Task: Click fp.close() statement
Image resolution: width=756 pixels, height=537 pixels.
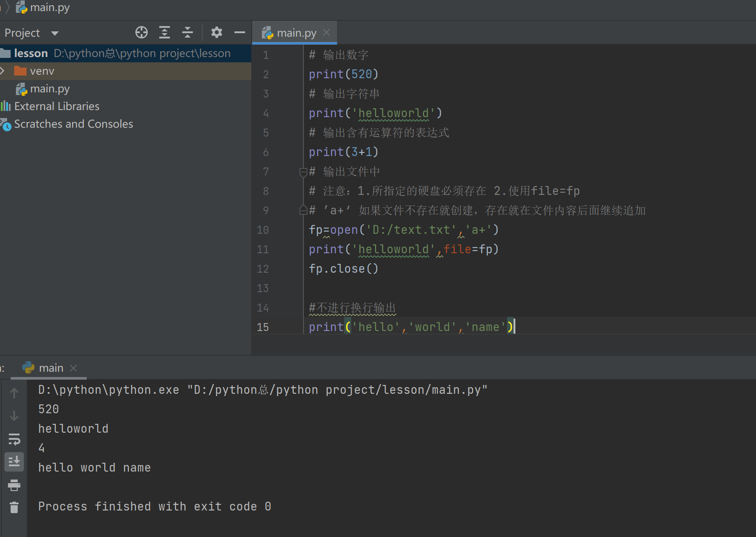Action: 344,269
